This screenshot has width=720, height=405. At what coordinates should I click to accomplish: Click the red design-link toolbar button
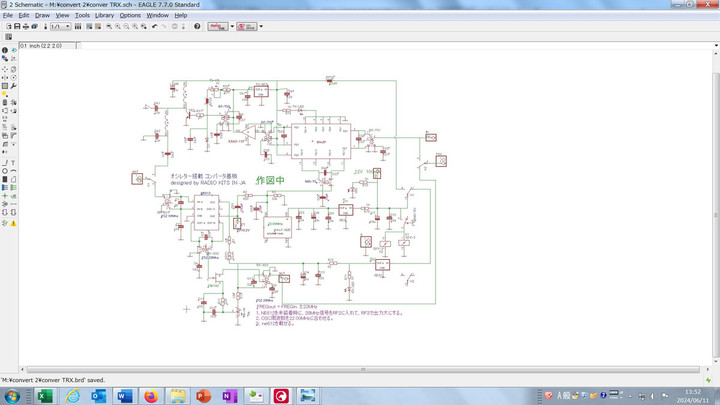click(x=217, y=26)
